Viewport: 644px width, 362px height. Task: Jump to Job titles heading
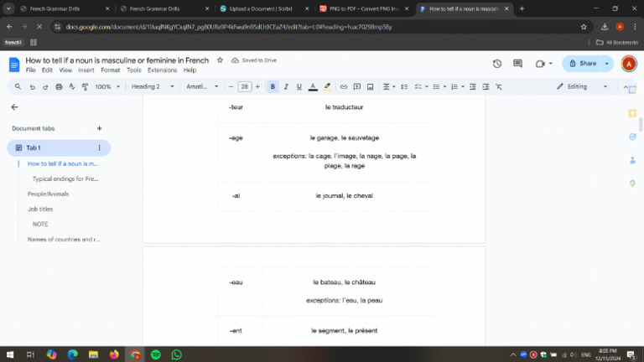pos(40,209)
